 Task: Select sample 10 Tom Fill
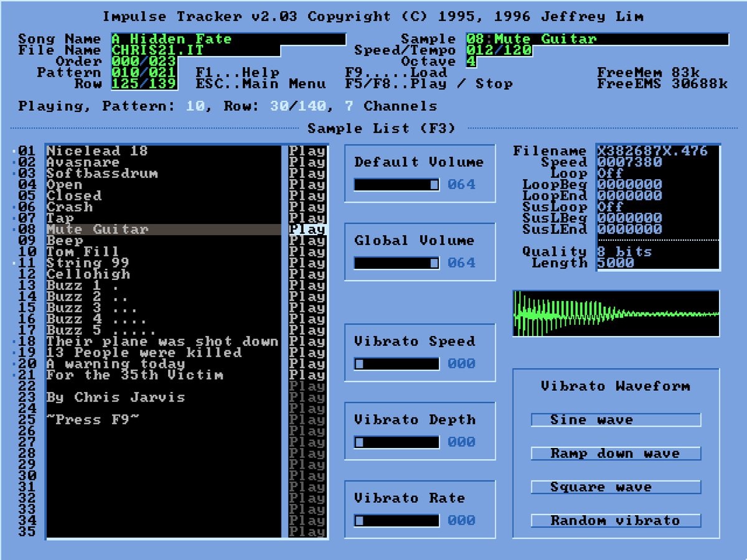tap(164, 252)
